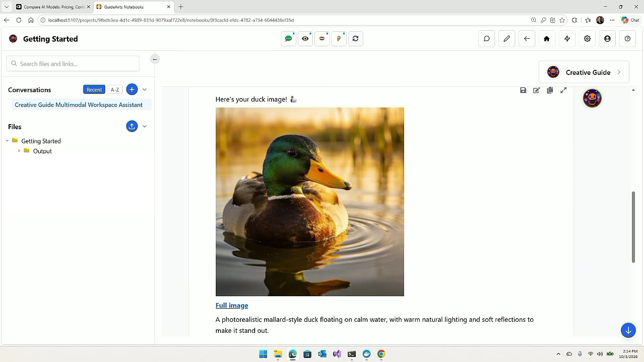The width and height of the screenshot is (644, 362).
Task: Select the A-Z sort option
Action: coord(115,89)
